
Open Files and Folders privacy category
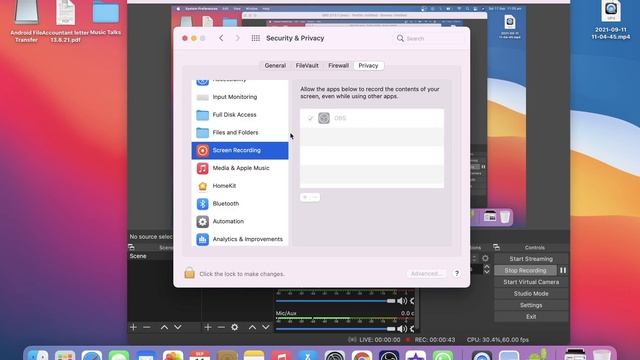(x=240, y=133)
